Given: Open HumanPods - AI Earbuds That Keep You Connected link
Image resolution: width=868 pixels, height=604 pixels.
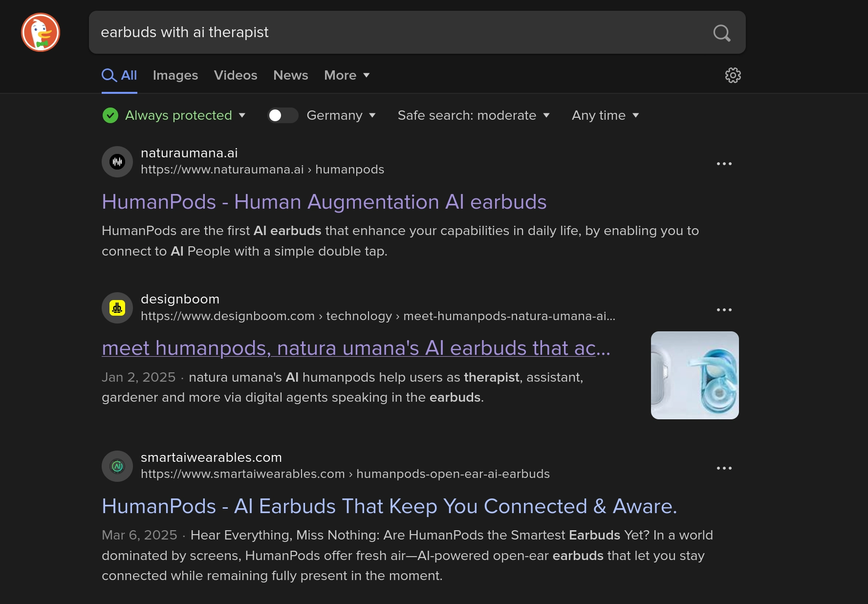Looking at the screenshot, I should point(390,506).
